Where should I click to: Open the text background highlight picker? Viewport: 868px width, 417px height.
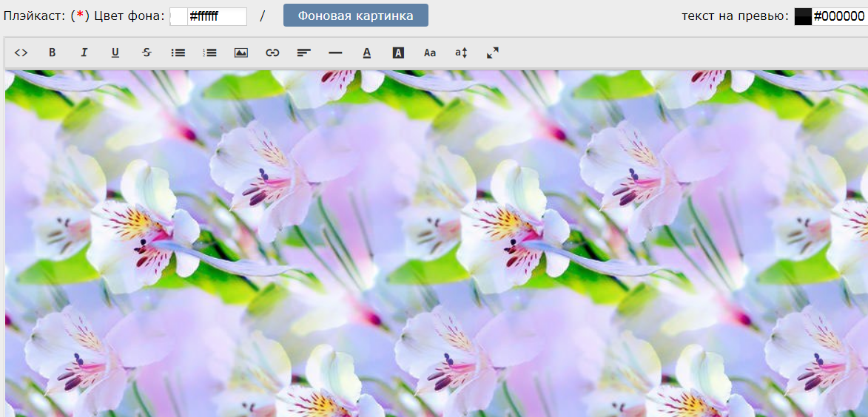pos(398,52)
